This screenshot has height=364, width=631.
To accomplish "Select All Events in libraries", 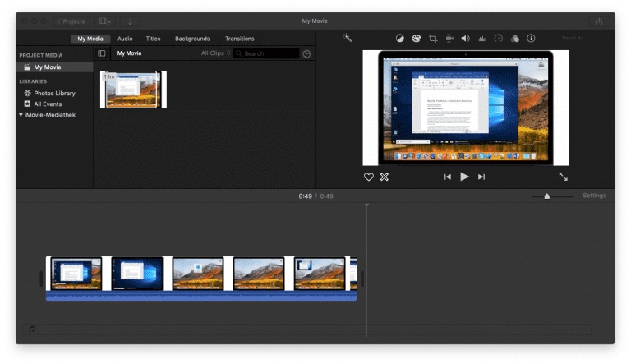I will [x=48, y=104].
